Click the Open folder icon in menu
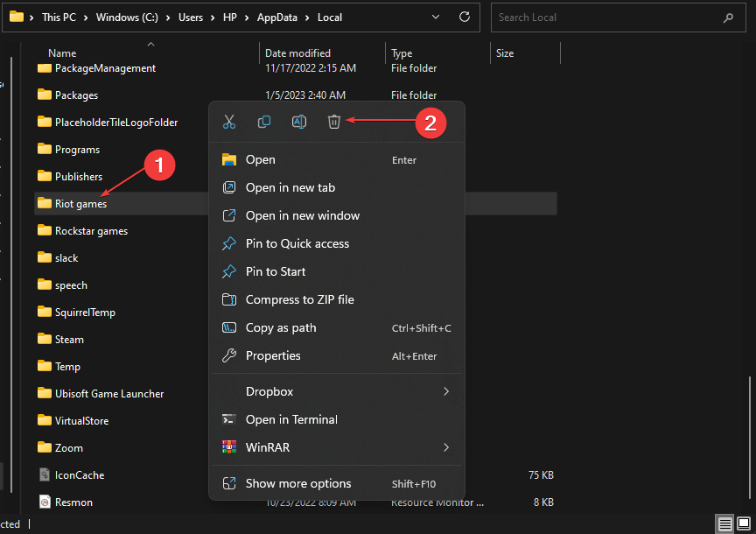The height and width of the screenshot is (534, 756). point(229,159)
